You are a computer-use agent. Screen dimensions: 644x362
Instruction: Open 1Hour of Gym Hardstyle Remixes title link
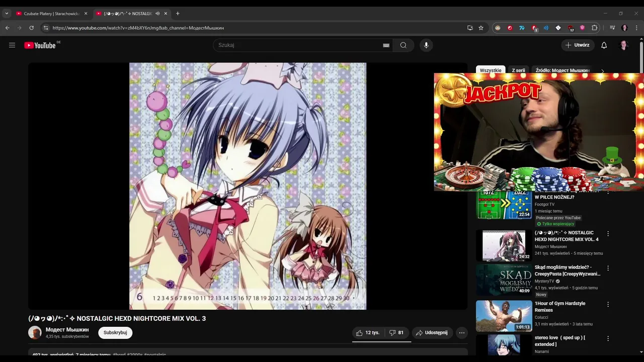(x=559, y=307)
